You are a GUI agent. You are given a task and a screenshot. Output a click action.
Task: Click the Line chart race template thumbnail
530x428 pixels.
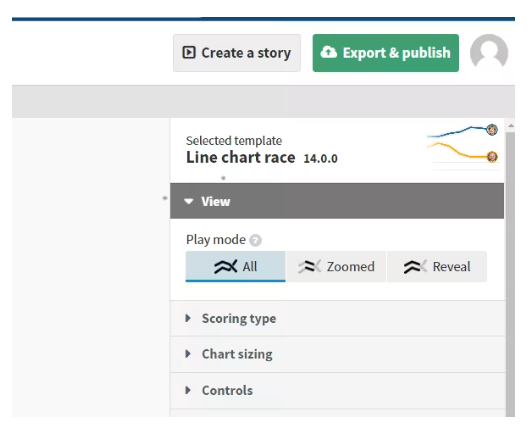coord(463,146)
